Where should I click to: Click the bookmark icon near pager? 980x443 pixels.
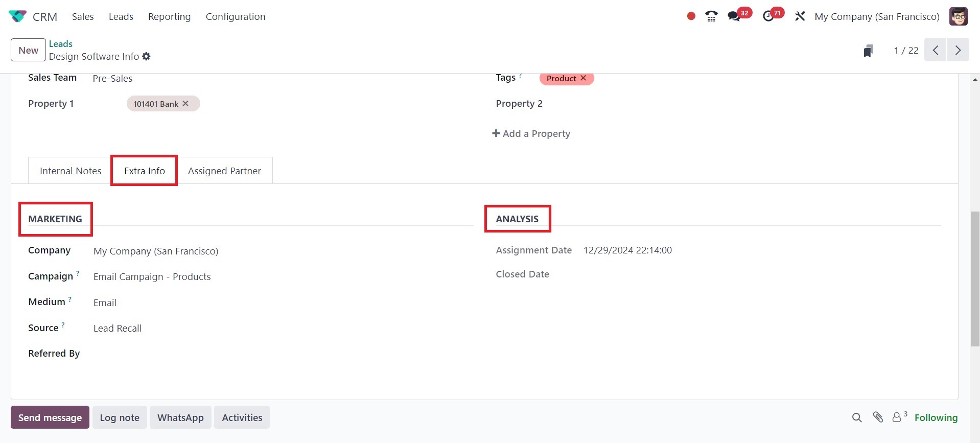[x=868, y=51]
